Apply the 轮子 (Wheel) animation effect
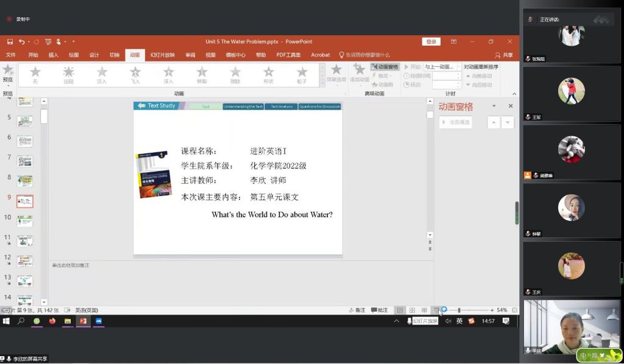This screenshot has width=624, height=364. coord(302,74)
